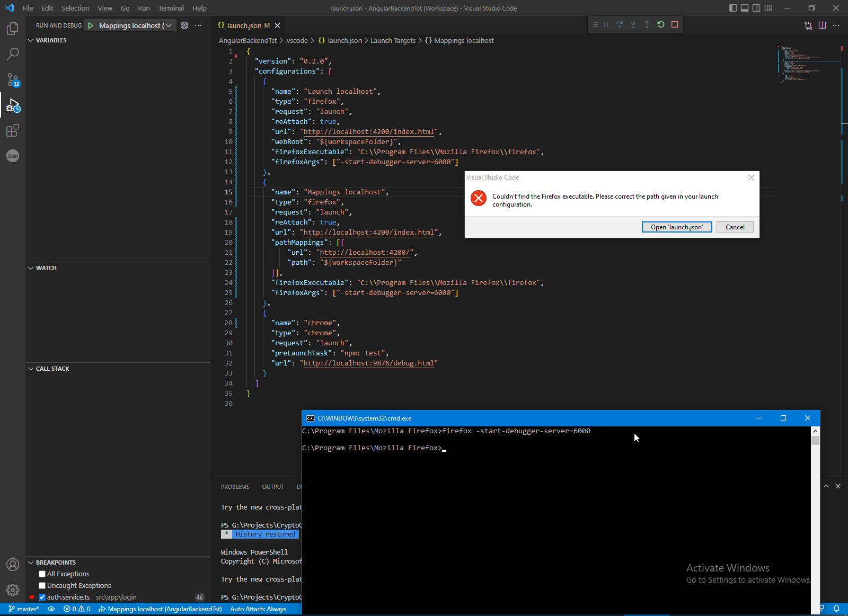Enable the Uncaught Exceptions breakpoint checkbox
The image size is (848, 616).
[x=42, y=586]
